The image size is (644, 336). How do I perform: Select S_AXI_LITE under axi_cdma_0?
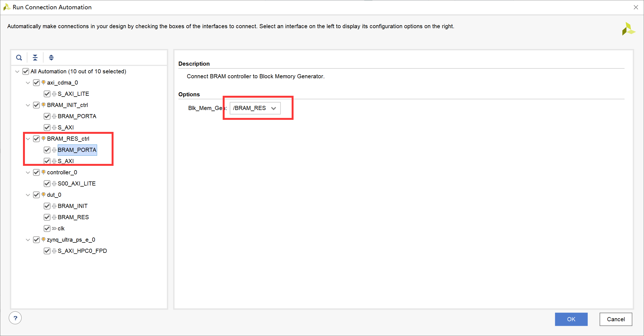(73, 94)
